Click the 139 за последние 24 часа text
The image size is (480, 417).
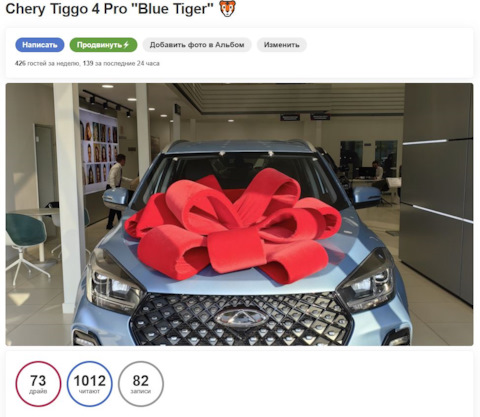tap(121, 63)
